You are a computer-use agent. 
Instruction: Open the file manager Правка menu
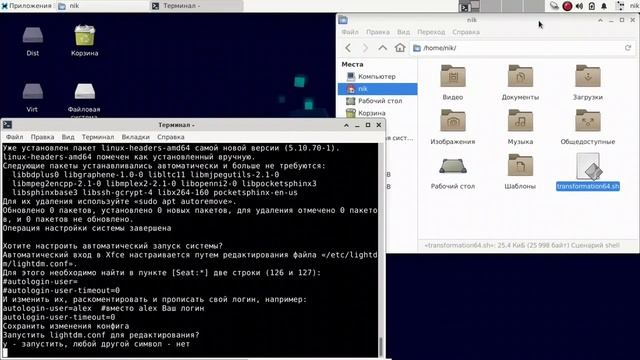378,32
